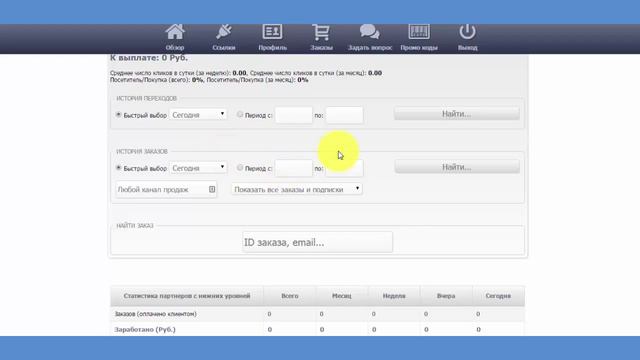Click start date field in История заказов
This screenshot has height=360, width=640.
tap(293, 168)
